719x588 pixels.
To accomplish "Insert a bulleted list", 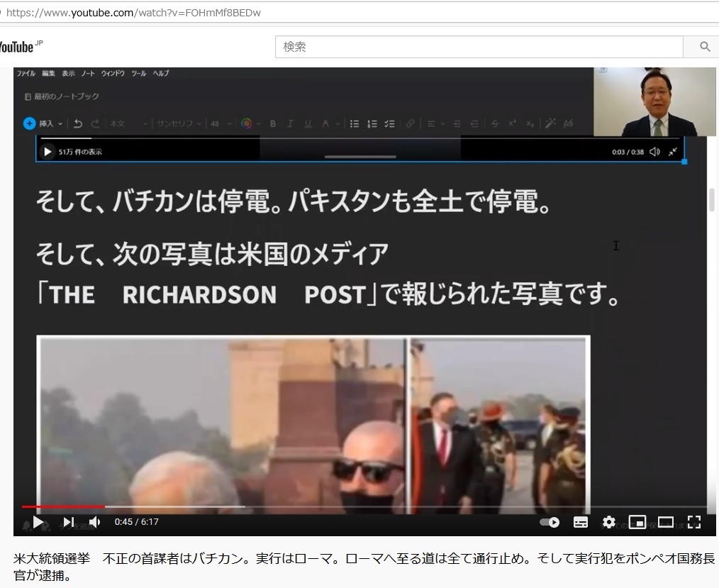I will click(355, 123).
